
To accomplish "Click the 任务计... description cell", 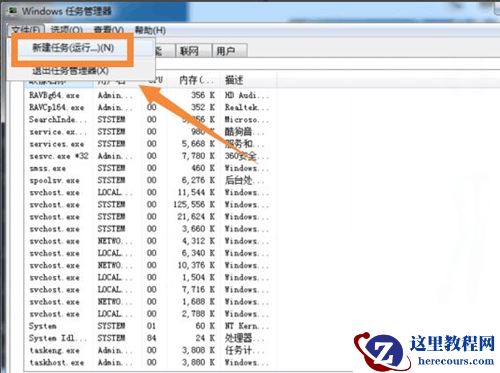I will 245,350.
